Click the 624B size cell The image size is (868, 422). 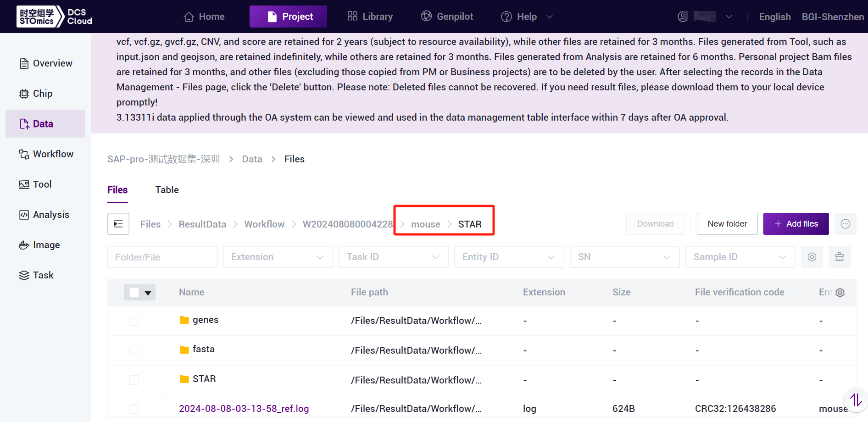click(623, 409)
